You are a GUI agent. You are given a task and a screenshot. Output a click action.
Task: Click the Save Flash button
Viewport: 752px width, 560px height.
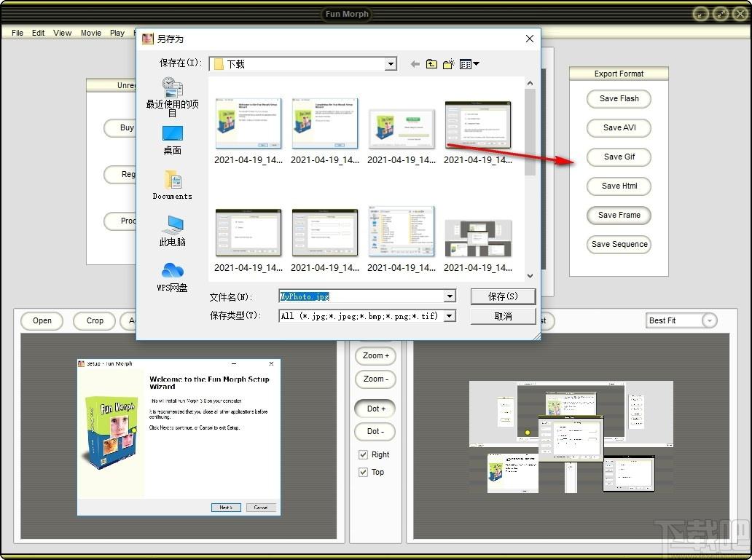pyautogui.click(x=619, y=99)
